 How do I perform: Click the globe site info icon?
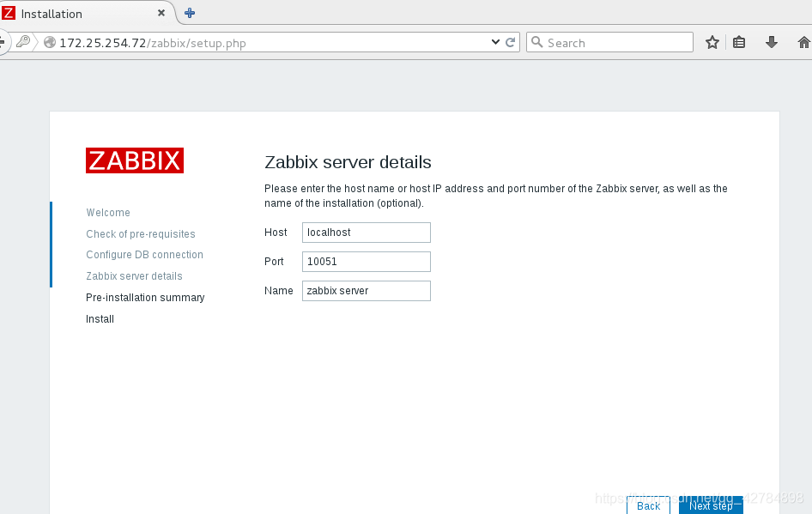pos(50,42)
